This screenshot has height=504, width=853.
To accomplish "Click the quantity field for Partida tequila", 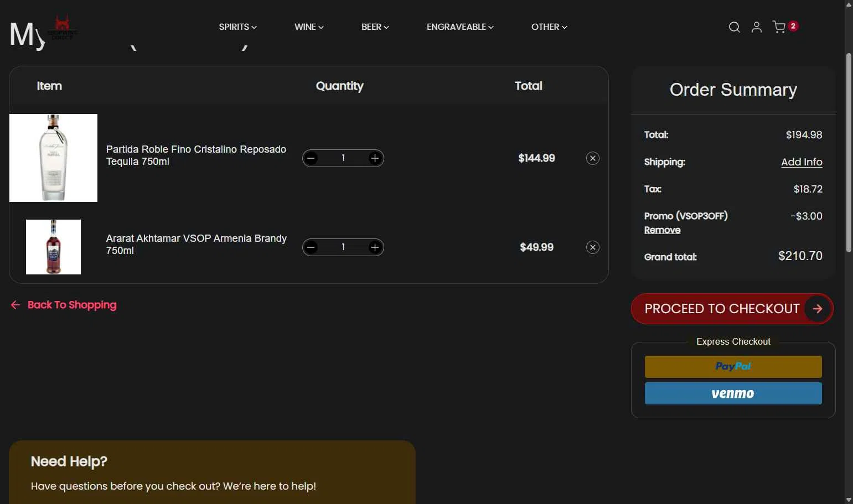I will tap(343, 158).
